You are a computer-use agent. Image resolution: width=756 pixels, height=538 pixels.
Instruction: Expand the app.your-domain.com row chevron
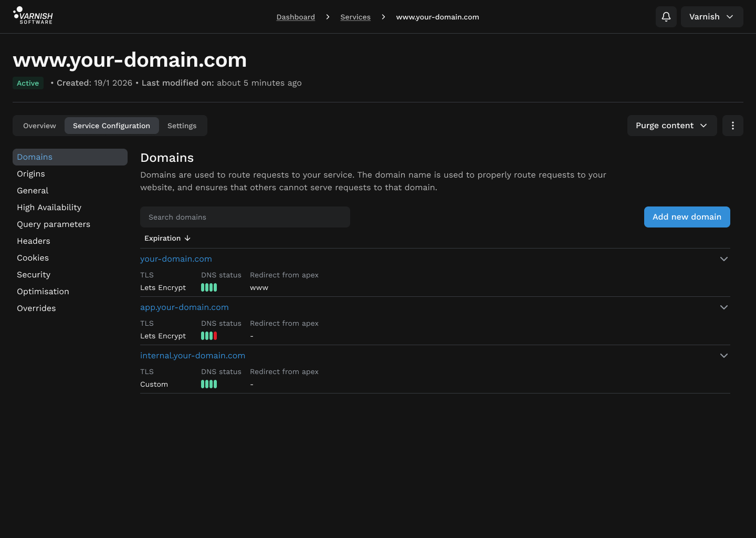coord(723,307)
